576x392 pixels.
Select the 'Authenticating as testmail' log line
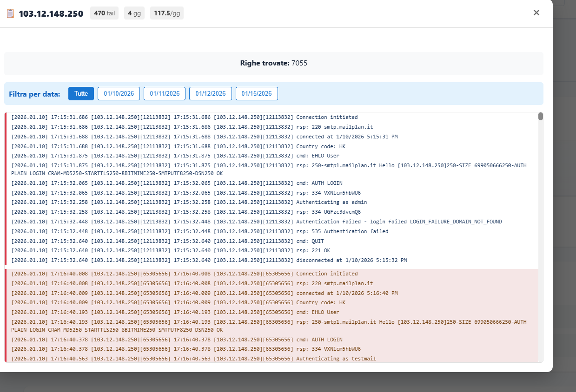click(336, 359)
